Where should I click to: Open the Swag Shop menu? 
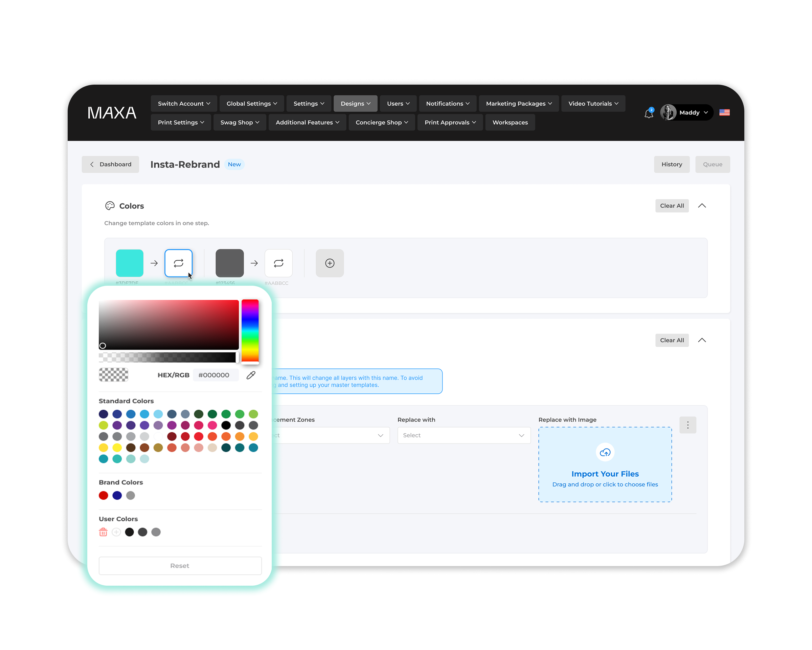240,123
